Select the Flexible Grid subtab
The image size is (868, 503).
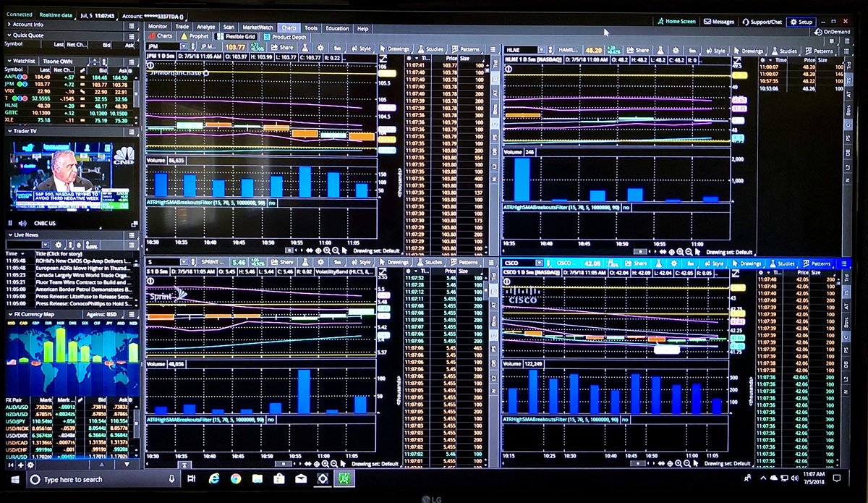[236, 36]
